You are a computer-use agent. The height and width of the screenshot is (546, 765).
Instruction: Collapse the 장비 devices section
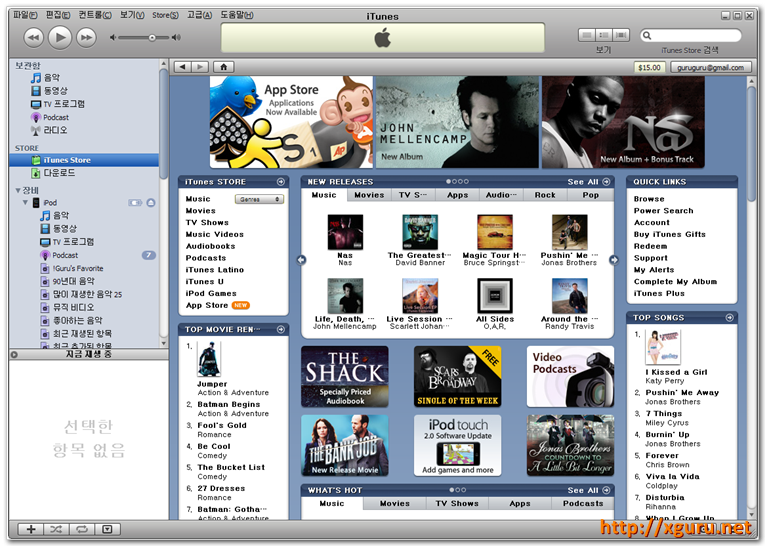coord(18,190)
